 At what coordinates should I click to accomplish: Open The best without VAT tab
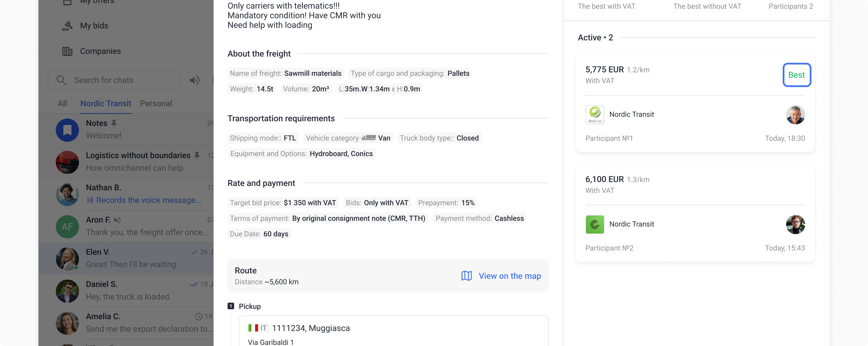coord(707,7)
